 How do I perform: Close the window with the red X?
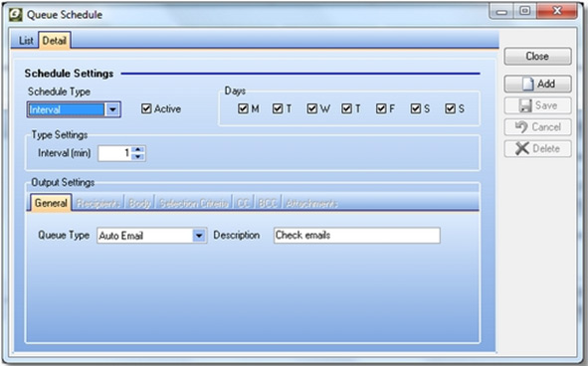[x=557, y=11]
